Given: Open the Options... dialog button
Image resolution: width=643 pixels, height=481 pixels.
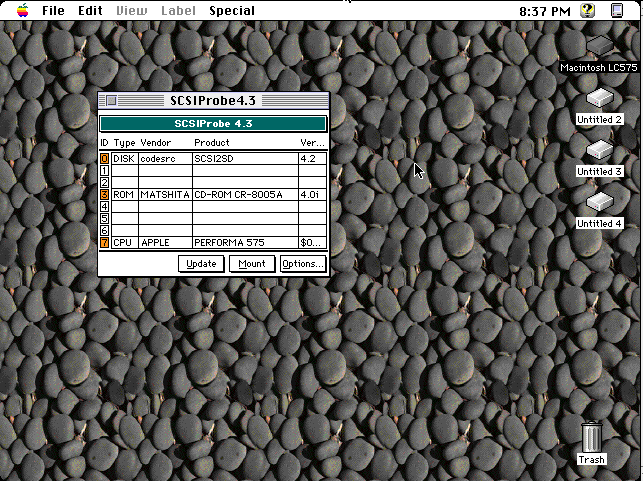Looking at the screenshot, I should 303,264.
